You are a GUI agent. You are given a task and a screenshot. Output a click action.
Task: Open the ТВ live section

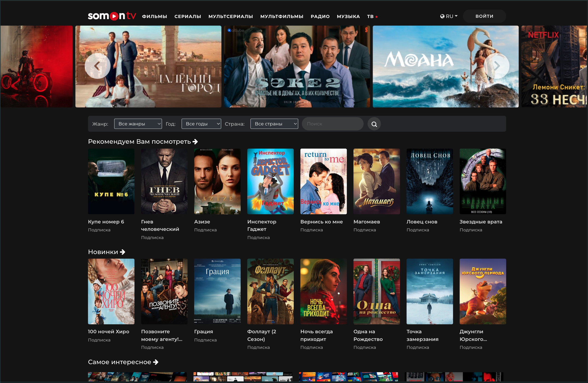pos(372,16)
